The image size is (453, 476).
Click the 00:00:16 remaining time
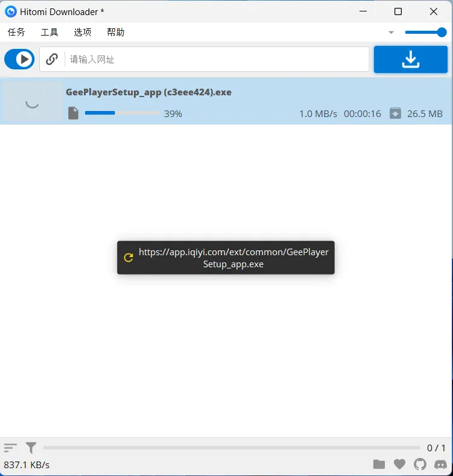point(362,114)
